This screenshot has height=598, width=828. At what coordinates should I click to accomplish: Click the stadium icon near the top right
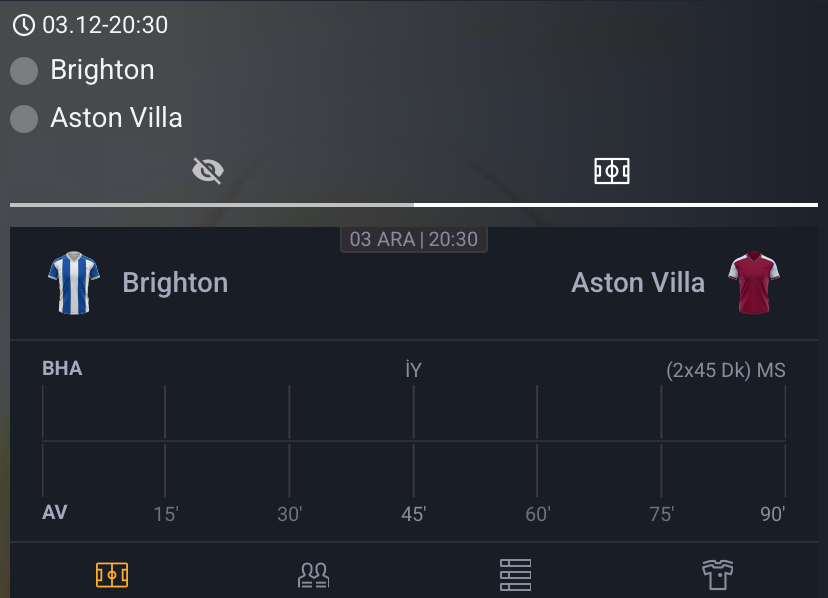613,170
